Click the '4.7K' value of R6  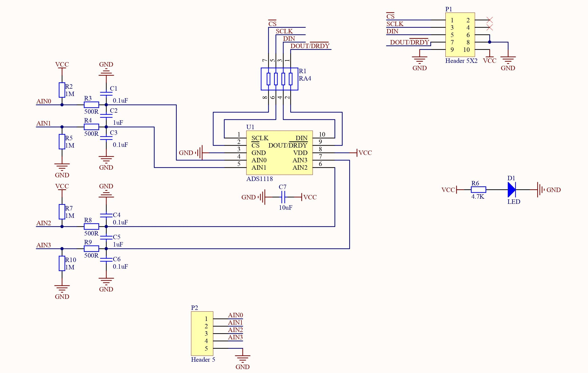pyautogui.click(x=478, y=196)
